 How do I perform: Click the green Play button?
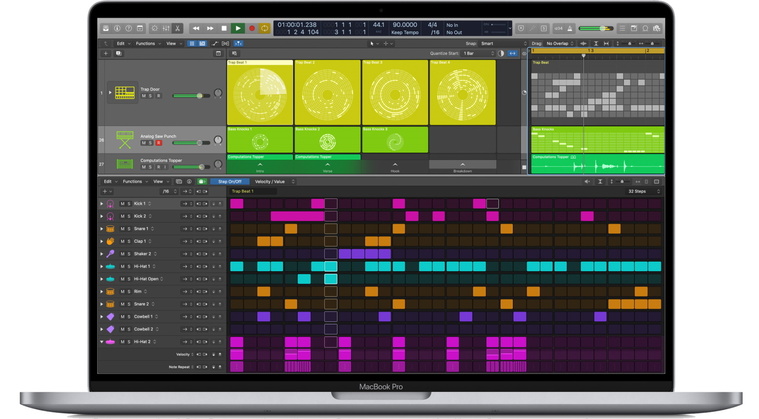tap(238, 29)
